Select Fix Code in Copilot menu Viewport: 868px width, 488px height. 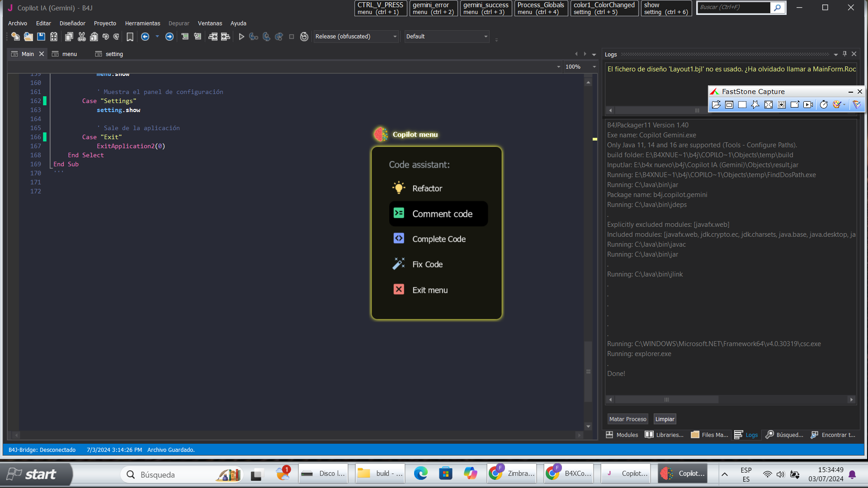(427, 264)
